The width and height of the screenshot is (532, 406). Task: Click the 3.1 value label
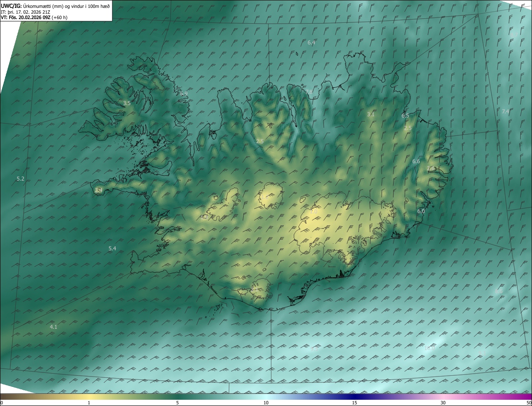click(x=371, y=114)
